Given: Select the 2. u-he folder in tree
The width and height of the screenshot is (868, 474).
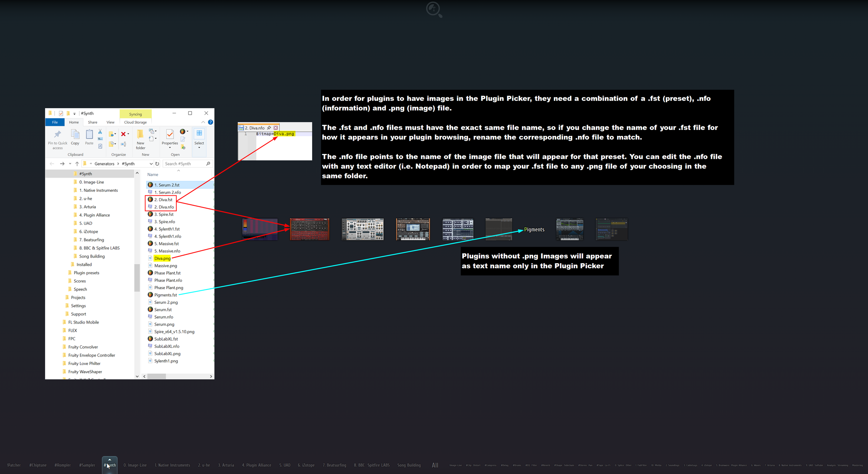Looking at the screenshot, I should coord(85,199).
